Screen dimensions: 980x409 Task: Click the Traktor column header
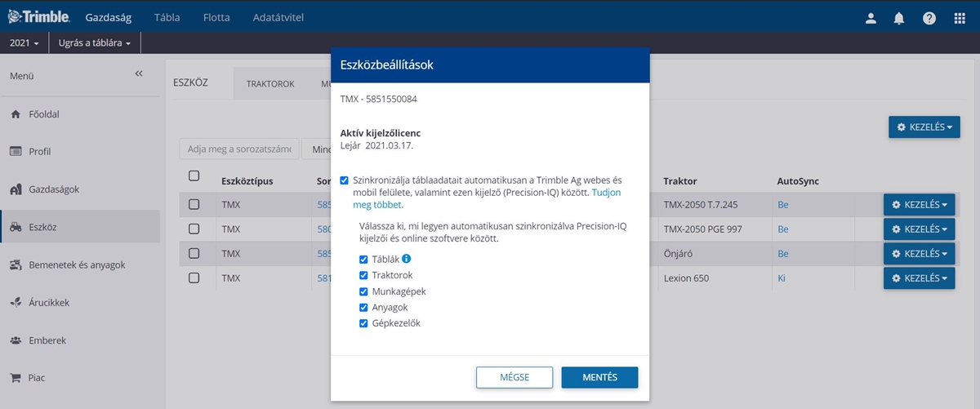679,180
